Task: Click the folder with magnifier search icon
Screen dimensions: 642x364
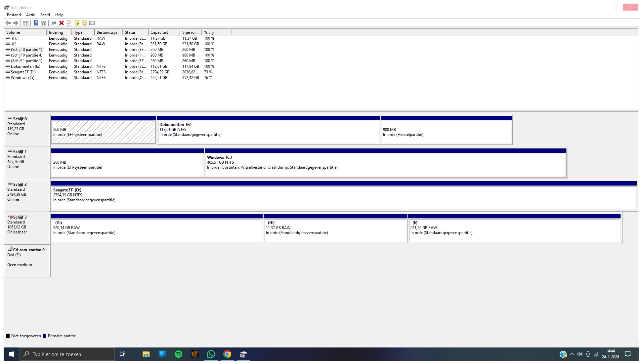Action: [x=85, y=23]
